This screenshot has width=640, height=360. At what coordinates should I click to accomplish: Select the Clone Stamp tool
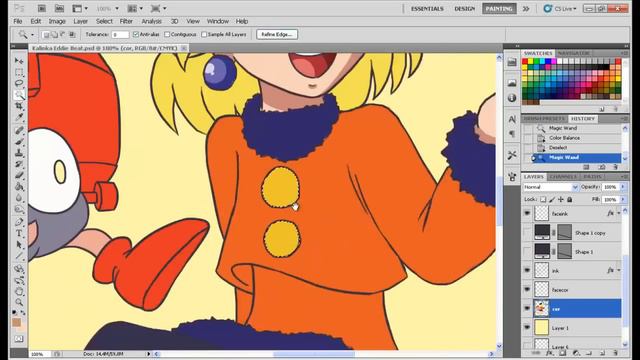19,153
